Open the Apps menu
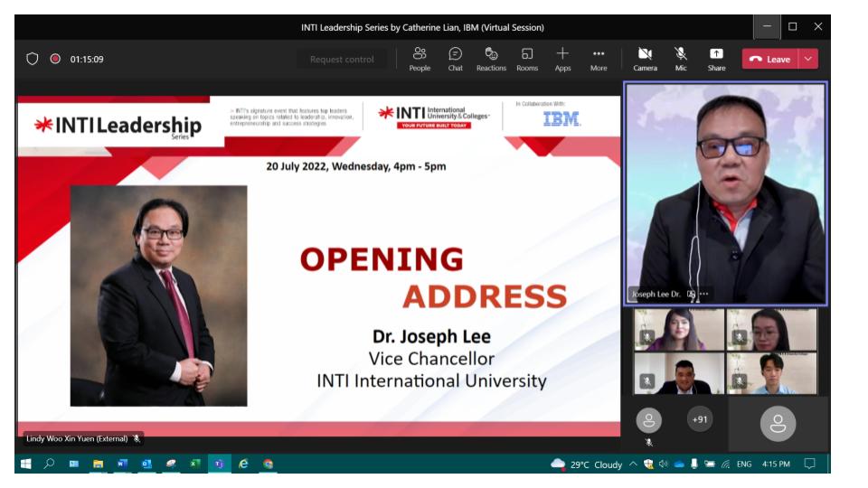Image resolution: width=868 pixels, height=488 pixels. (562, 60)
